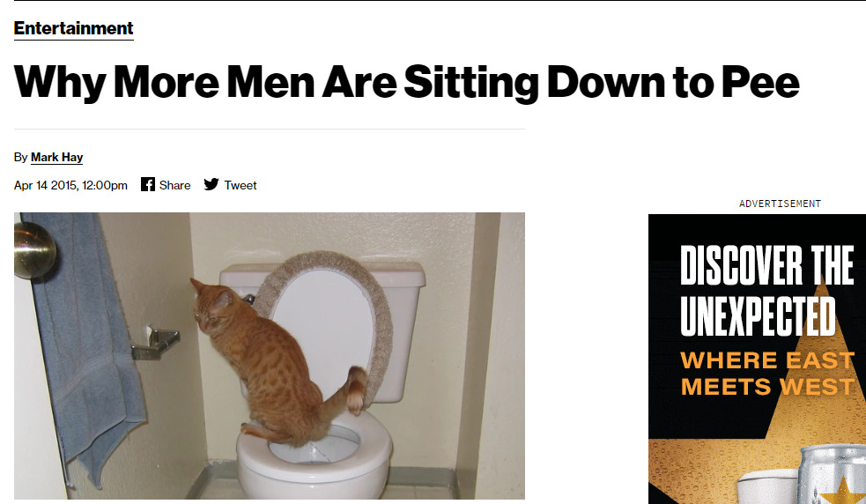The width and height of the screenshot is (866, 504).
Task: Click the word By before the author name
Action: pos(20,158)
